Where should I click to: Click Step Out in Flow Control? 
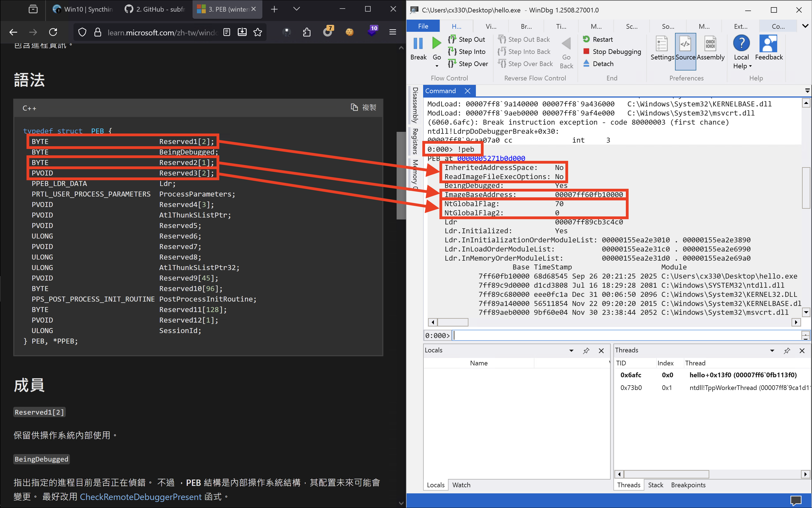pos(466,39)
